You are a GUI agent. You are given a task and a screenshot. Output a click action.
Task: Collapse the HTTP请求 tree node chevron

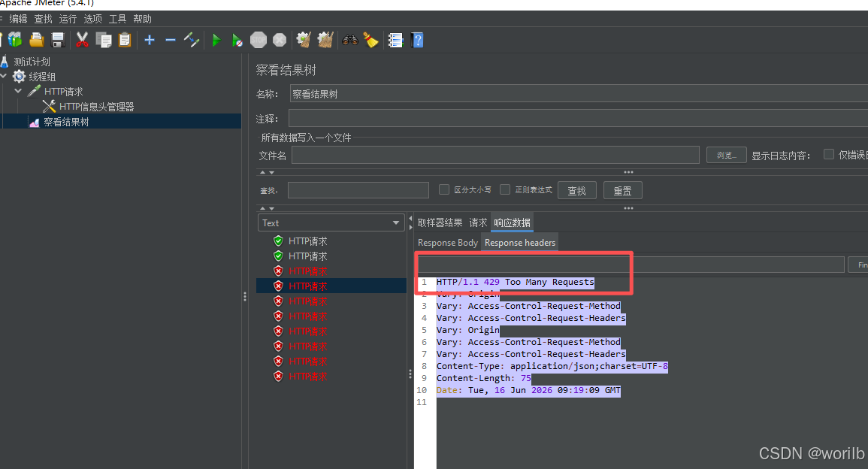pos(18,91)
